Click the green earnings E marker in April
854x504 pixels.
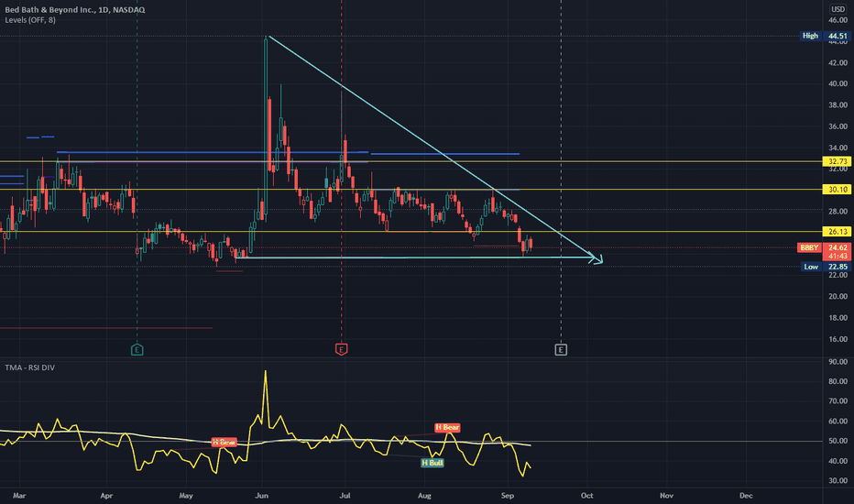click(137, 350)
